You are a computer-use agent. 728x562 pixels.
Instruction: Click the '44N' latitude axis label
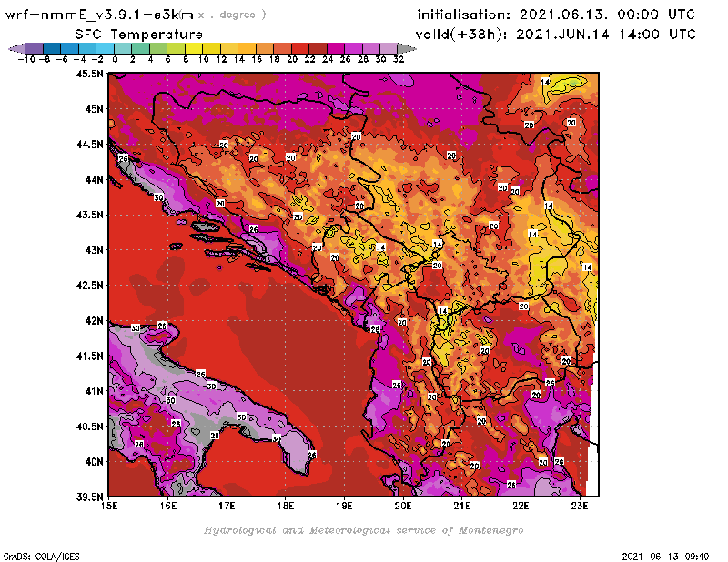click(x=95, y=179)
